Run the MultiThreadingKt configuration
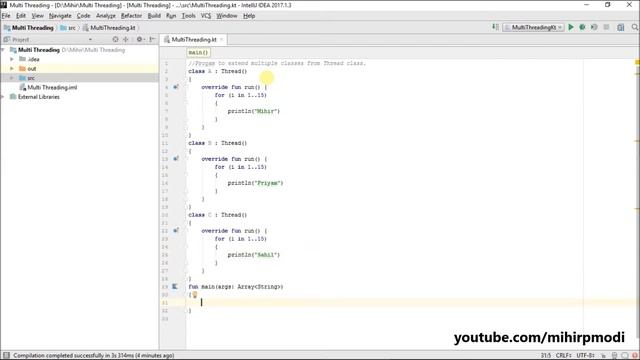The image size is (640, 360). pos(571,27)
